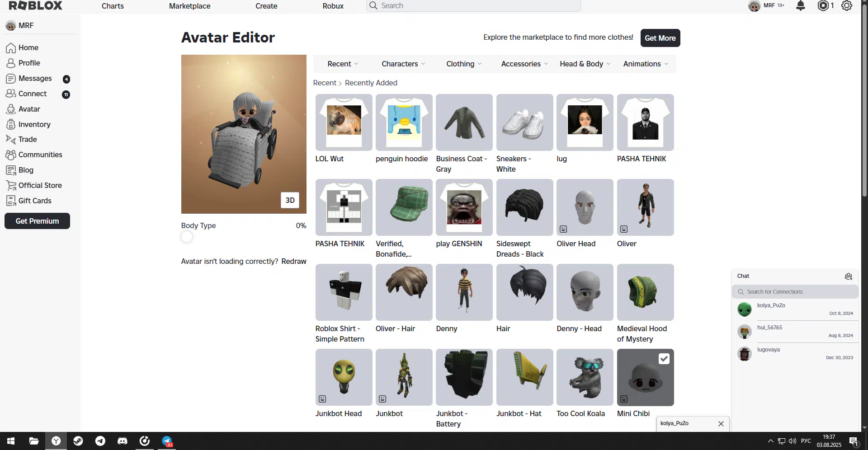Image resolution: width=868 pixels, height=450 pixels.
Task: Open the settings gear icon
Action: 847,5
